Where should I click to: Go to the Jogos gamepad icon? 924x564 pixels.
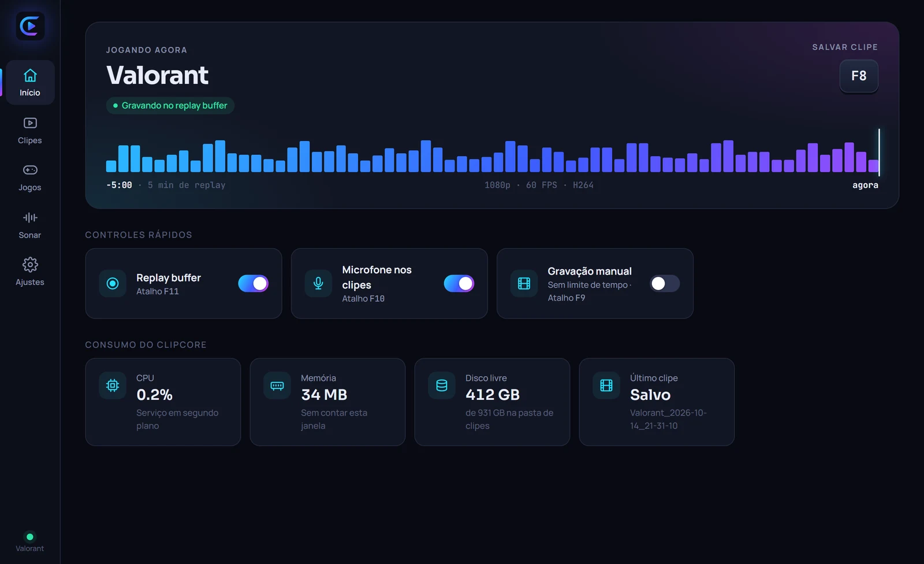tap(30, 170)
